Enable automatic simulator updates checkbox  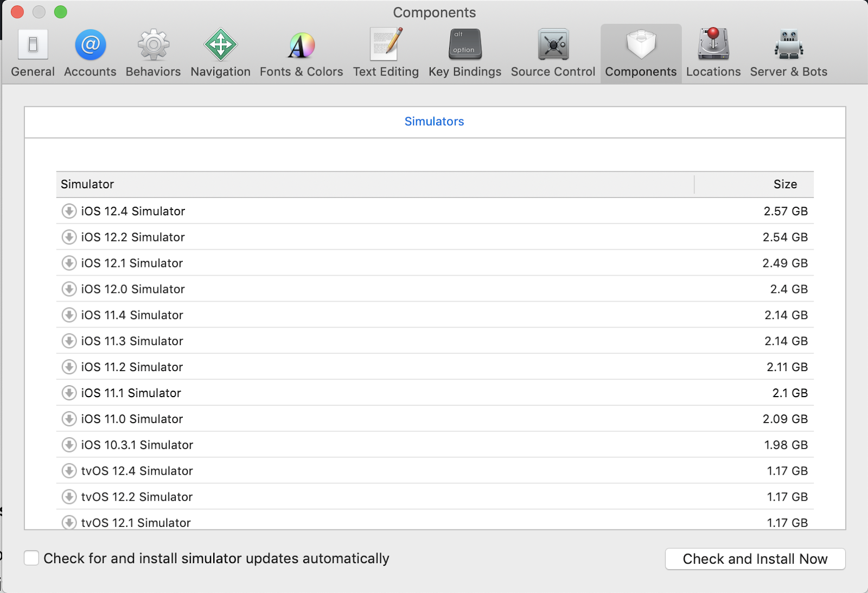click(31, 558)
